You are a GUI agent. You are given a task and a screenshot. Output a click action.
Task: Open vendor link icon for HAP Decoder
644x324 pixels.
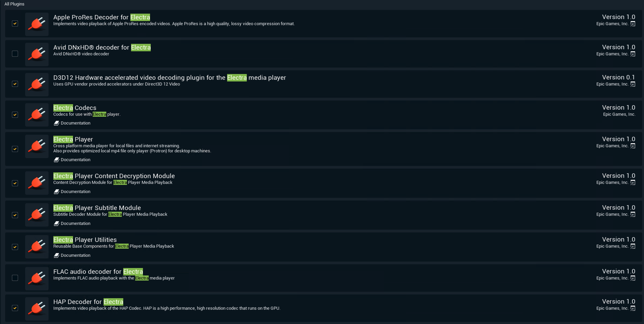pyautogui.click(x=633, y=308)
